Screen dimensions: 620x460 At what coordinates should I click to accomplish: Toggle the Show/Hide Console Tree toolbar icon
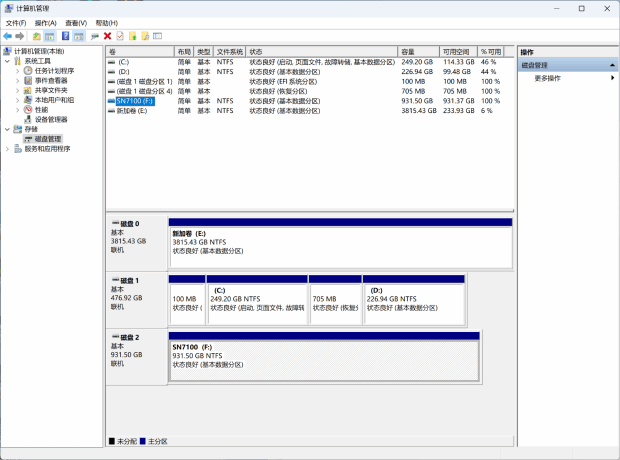[49, 36]
